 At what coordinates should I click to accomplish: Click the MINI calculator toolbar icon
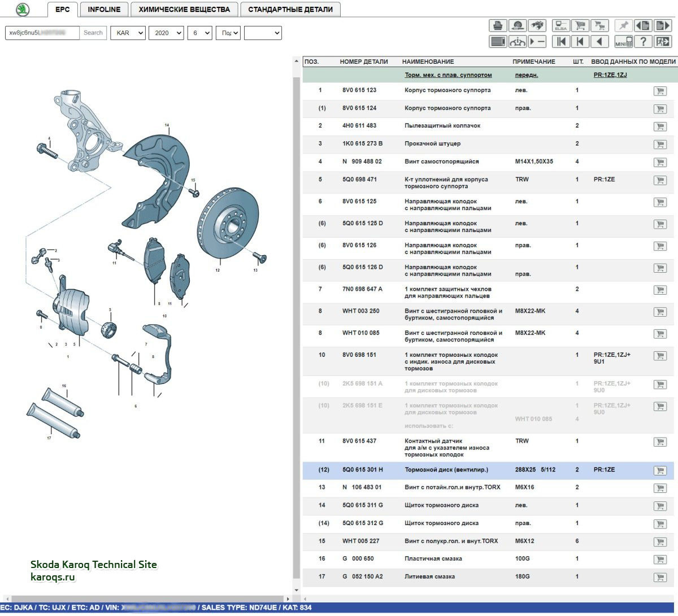(623, 42)
